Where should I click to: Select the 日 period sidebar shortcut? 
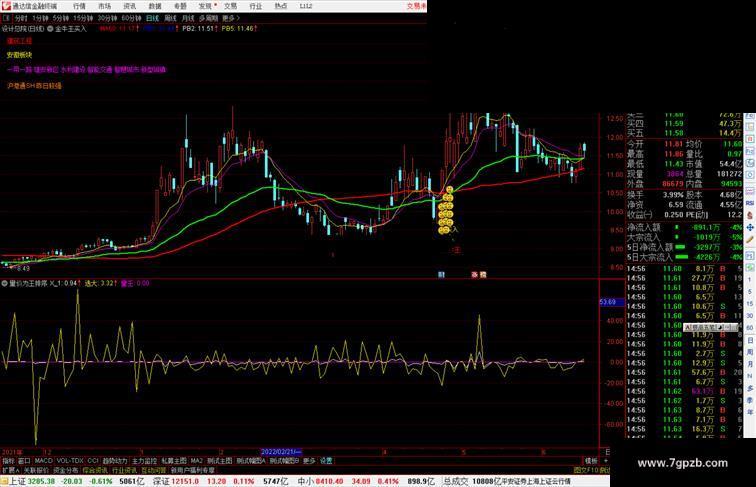coord(750,340)
